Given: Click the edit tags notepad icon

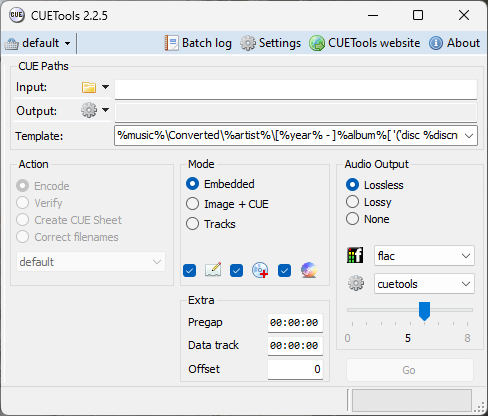Looking at the screenshot, I should point(213,270).
